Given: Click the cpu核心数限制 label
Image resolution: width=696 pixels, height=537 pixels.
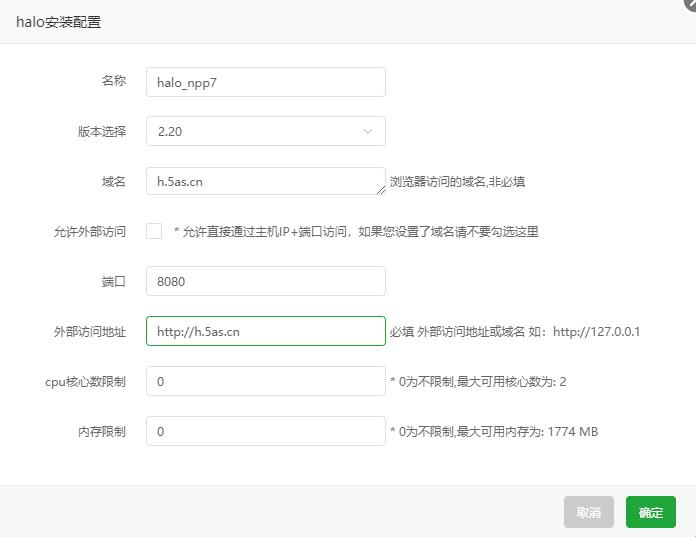Looking at the screenshot, I should [x=85, y=382].
